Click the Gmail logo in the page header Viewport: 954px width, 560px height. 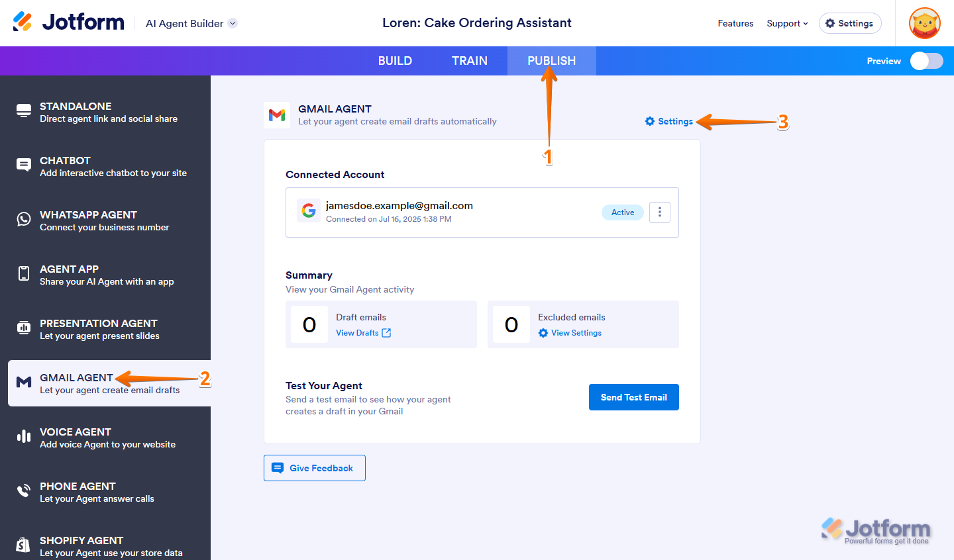point(277,115)
